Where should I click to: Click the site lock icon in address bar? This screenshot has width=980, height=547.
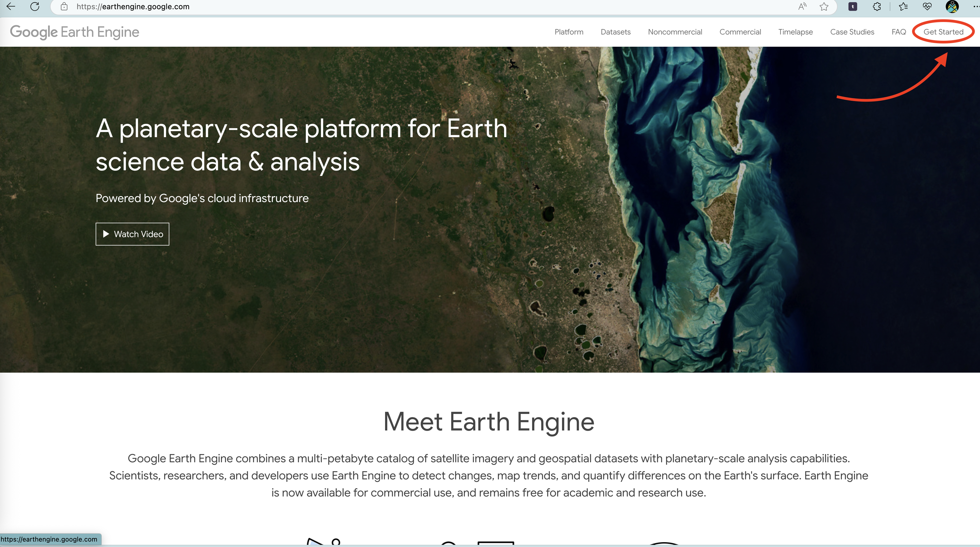64,7
